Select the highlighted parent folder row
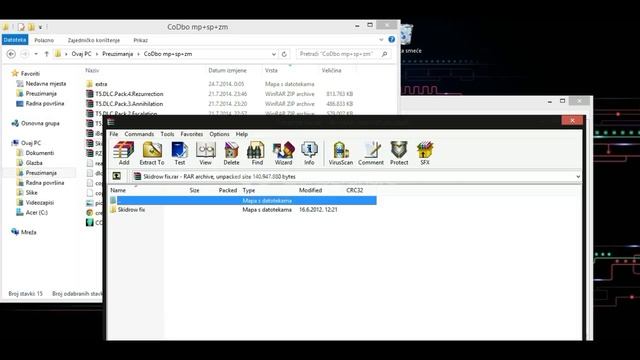The width and height of the screenshot is (640, 360). point(243,200)
